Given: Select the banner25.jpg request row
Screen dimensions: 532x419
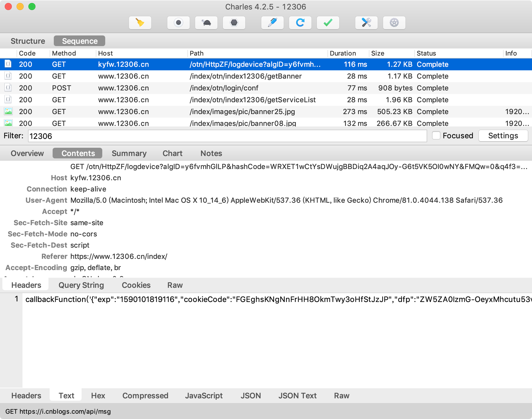Looking at the screenshot, I should 266,111.
